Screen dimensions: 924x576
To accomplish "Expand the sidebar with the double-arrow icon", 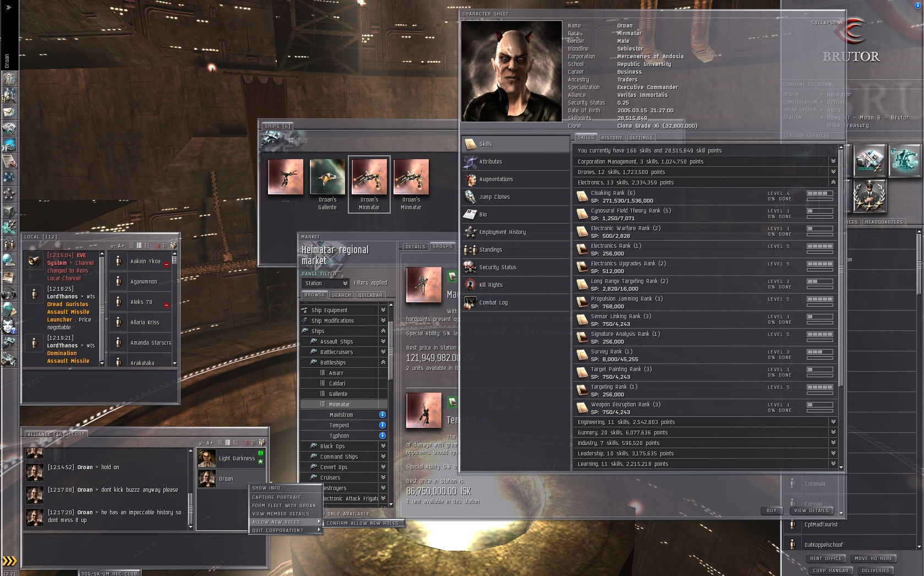I will (x=8, y=7).
